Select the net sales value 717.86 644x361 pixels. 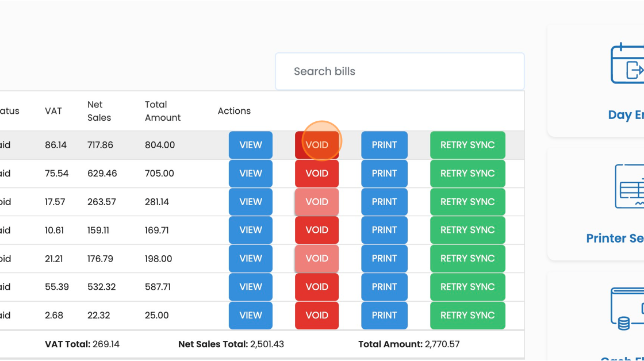(x=100, y=145)
